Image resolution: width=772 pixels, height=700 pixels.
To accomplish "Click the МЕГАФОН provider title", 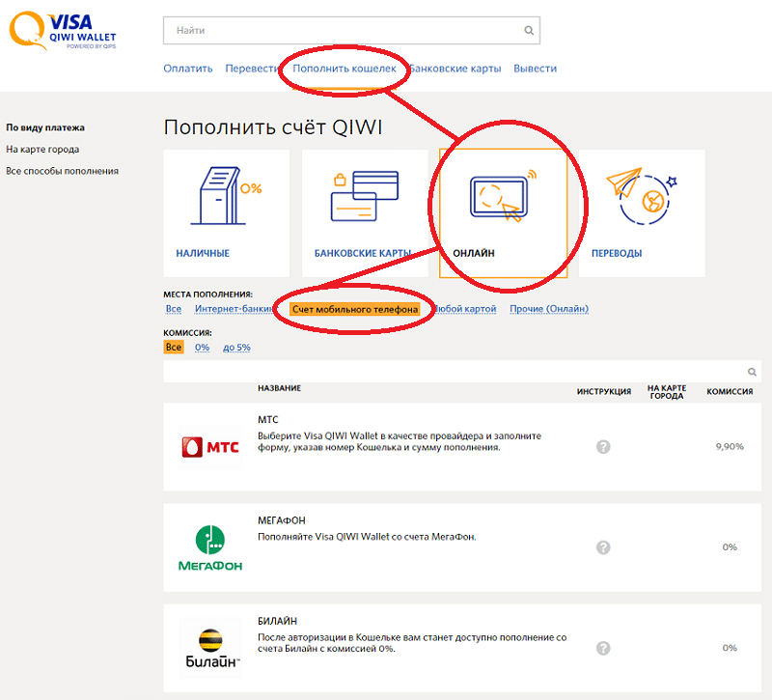I will (282, 520).
